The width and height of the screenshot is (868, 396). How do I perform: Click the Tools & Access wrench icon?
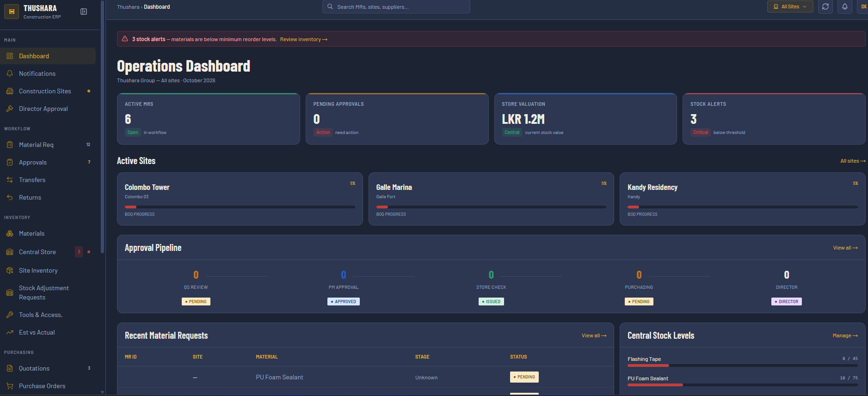[x=10, y=315]
